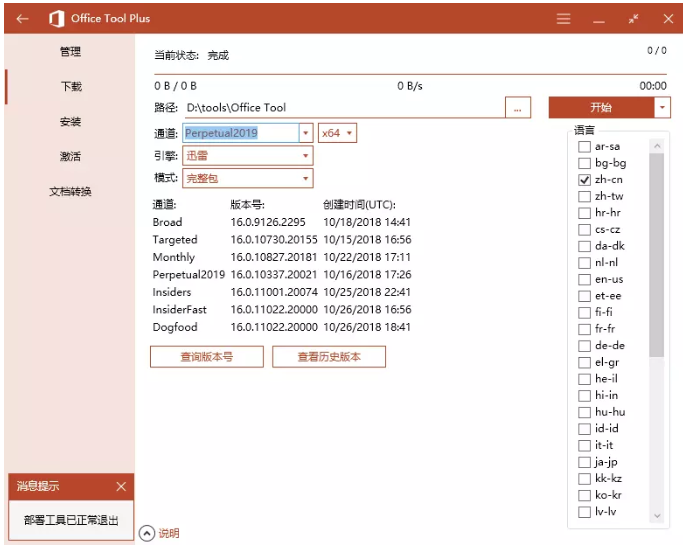Screen dimensions: 683x547
Task: Select the en-us language checkbox
Action: (x=584, y=280)
